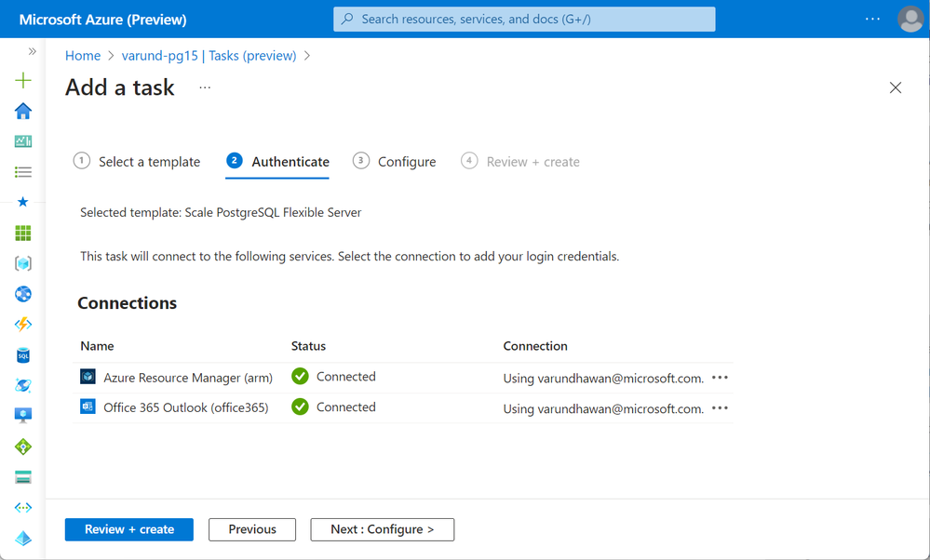Click the Connection column header
Viewport: 930px width, 560px height.
[535, 346]
